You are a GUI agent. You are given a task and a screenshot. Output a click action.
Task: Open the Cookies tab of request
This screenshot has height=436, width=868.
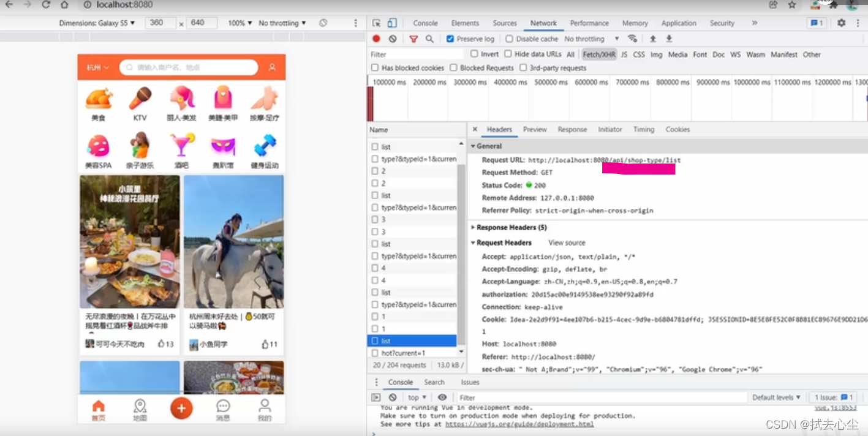pyautogui.click(x=677, y=129)
